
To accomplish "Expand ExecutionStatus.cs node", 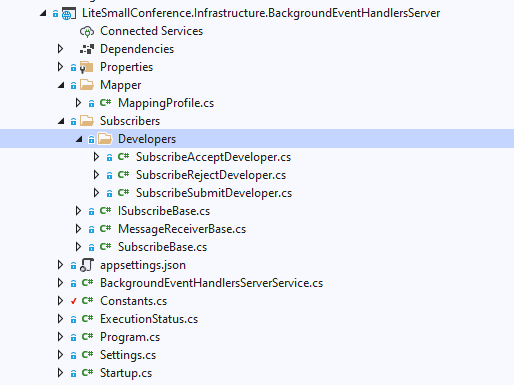I will [60, 319].
